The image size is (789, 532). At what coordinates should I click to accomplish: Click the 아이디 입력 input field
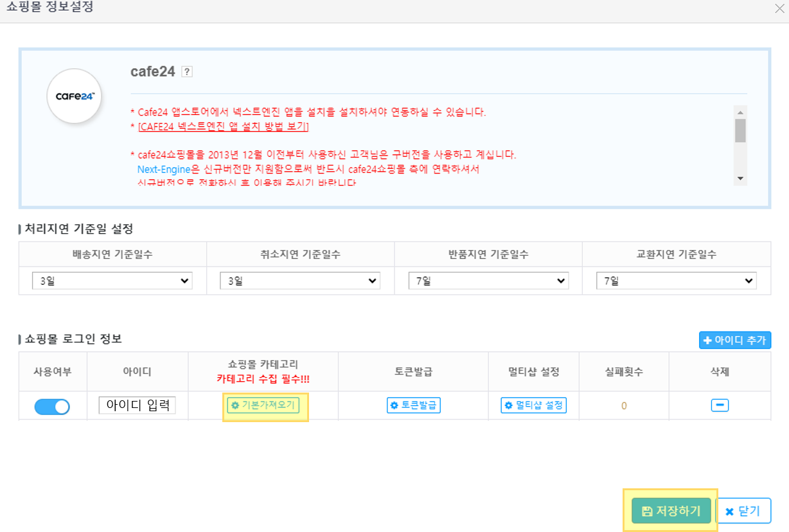137,405
